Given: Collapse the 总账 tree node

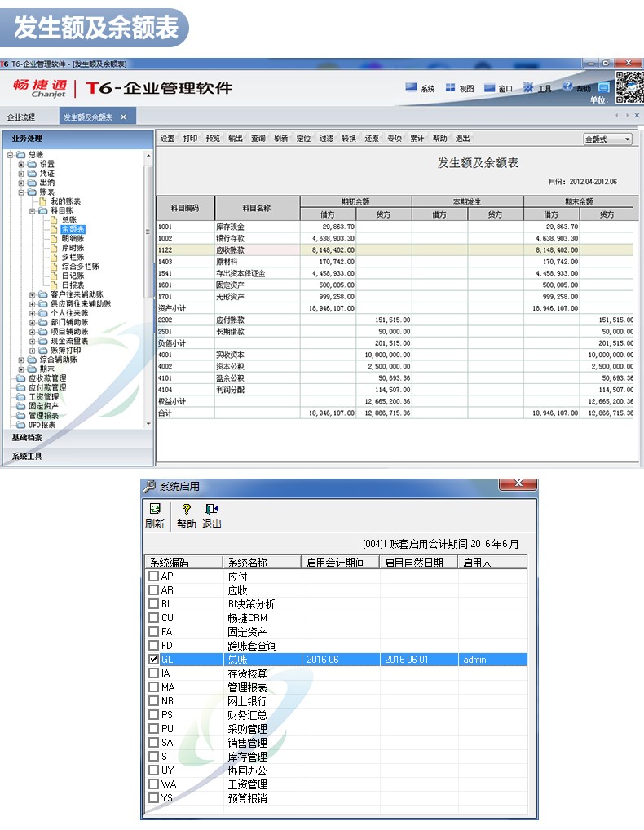Looking at the screenshot, I should (x=10, y=155).
